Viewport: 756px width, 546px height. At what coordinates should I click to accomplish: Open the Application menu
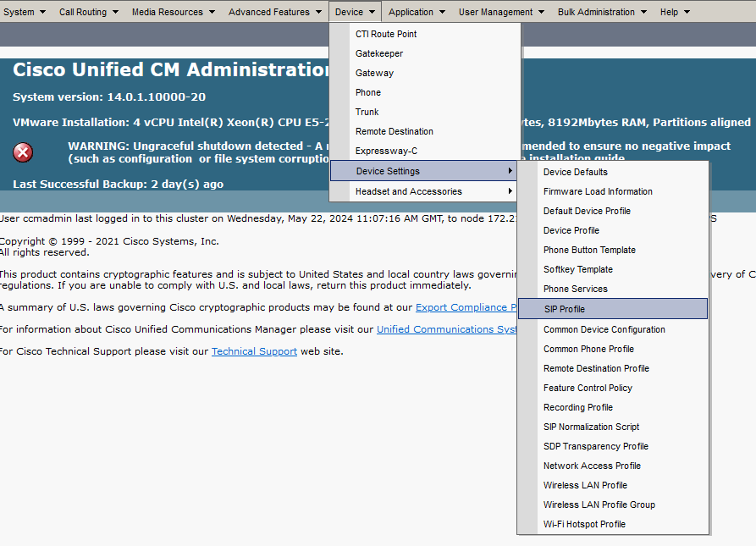tap(417, 12)
